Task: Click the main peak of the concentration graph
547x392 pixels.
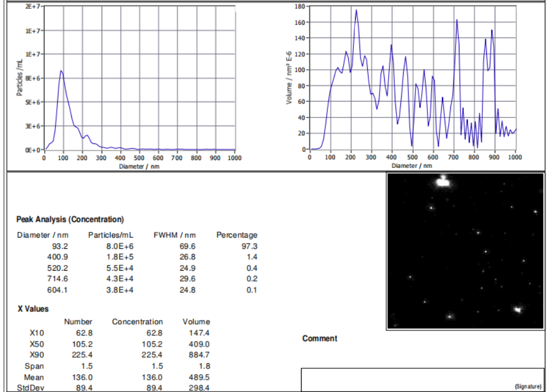Action: pyautogui.click(x=61, y=71)
